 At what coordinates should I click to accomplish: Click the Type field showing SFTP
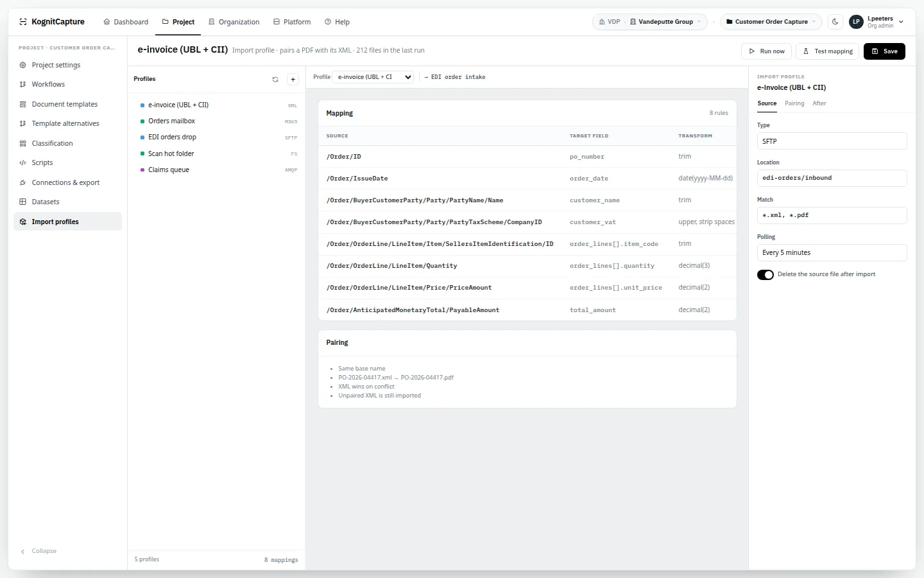coord(832,141)
